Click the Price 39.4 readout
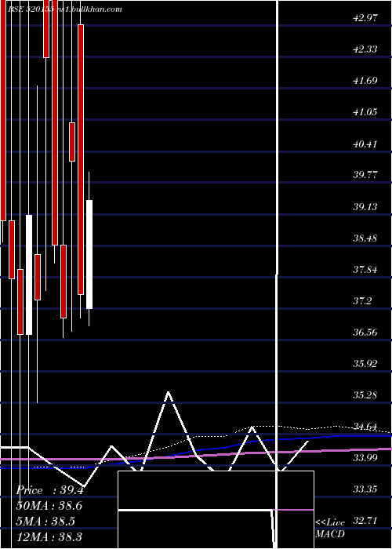The height and width of the screenshot is (549, 392). [x=49, y=490]
